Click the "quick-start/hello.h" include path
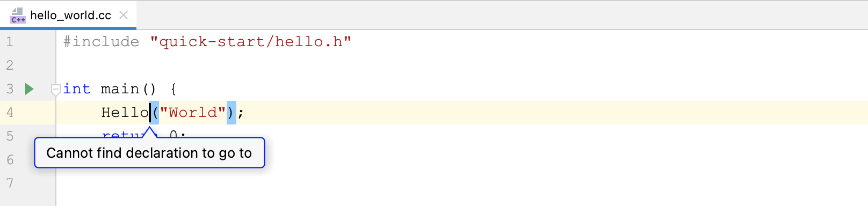The width and height of the screenshot is (868, 206). click(x=251, y=42)
